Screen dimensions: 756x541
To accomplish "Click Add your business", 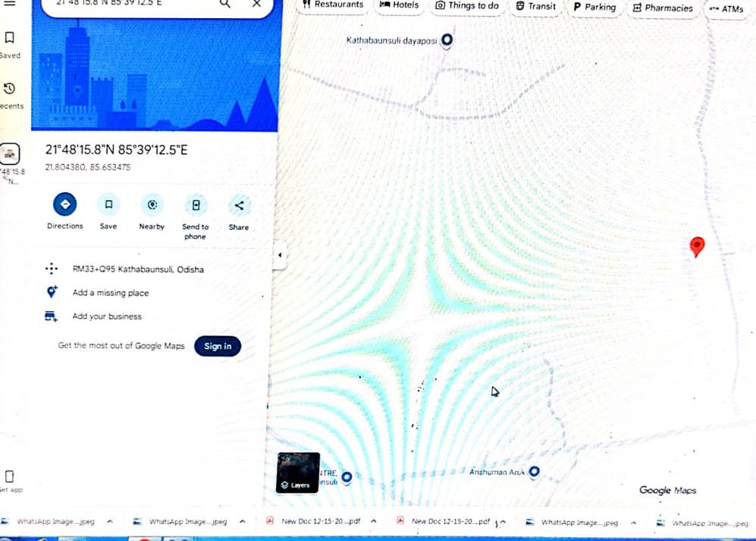I will (107, 316).
